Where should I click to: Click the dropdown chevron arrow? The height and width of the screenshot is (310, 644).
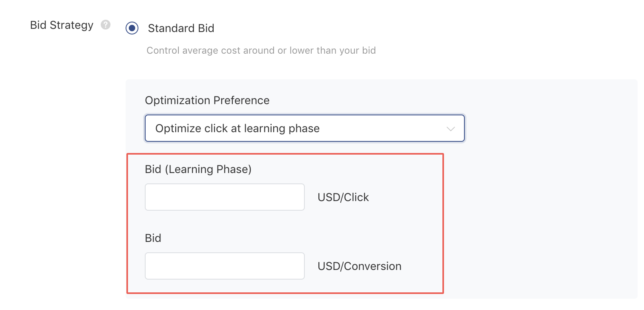coord(450,129)
